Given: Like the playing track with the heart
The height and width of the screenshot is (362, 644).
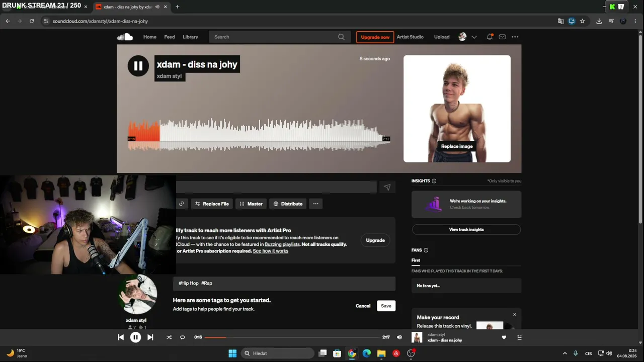Looking at the screenshot, I should [x=504, y=337].
